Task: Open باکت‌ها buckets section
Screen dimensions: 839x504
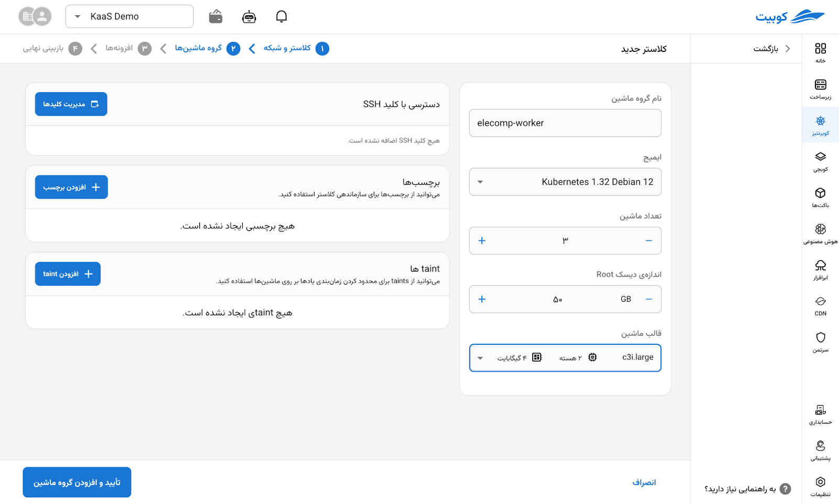Action: [x=820, y=198]
